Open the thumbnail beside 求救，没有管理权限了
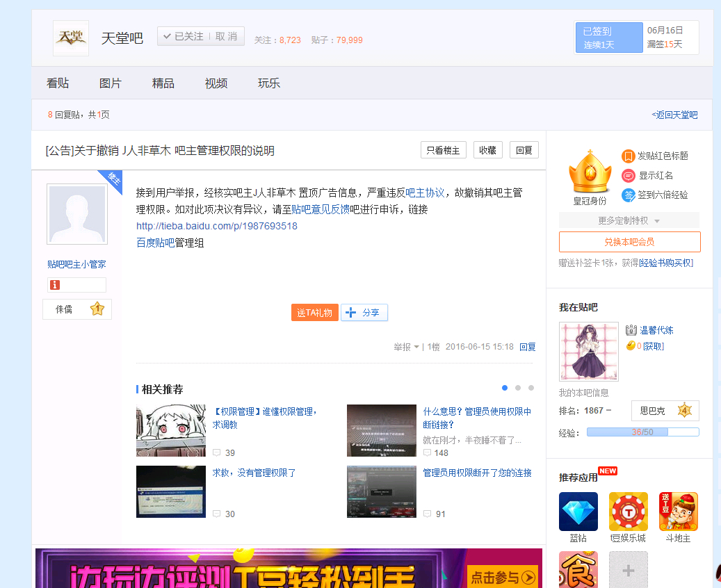Screen dimensions: 721x588 click(171, 491)
